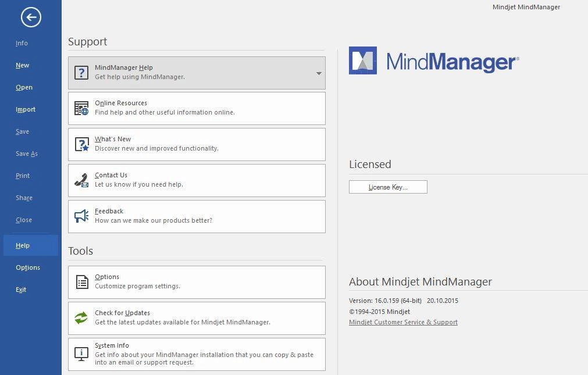Click 'Customize program settings.' description
Screen dimensions: 588x375
click(x=137, y=286)
